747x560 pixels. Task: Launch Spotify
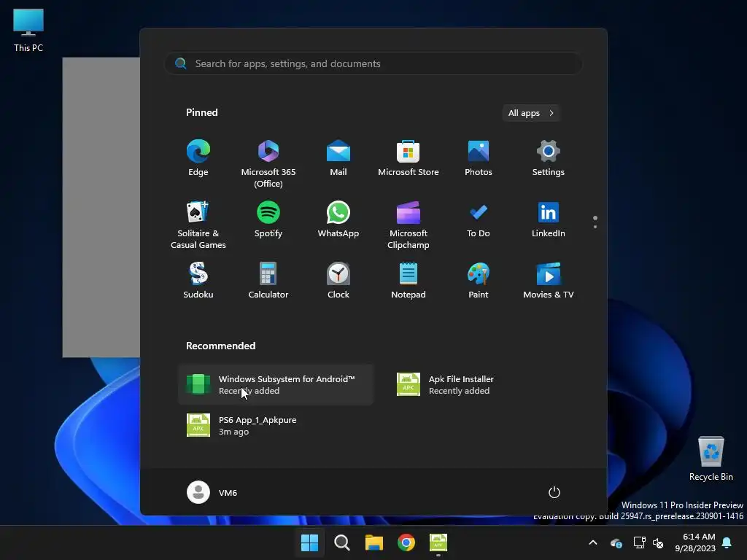(268, 220)
